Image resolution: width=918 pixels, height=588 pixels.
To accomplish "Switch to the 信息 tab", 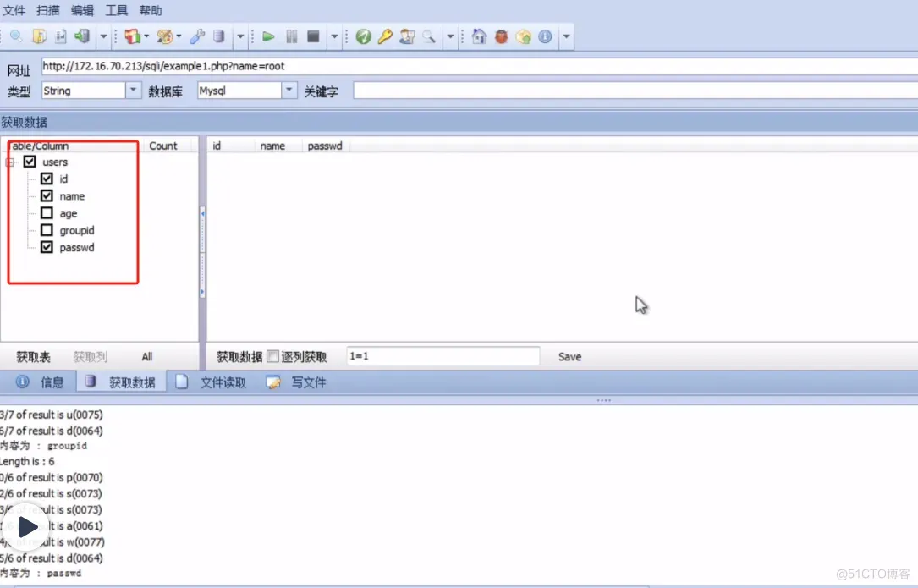I will [40, 382].
